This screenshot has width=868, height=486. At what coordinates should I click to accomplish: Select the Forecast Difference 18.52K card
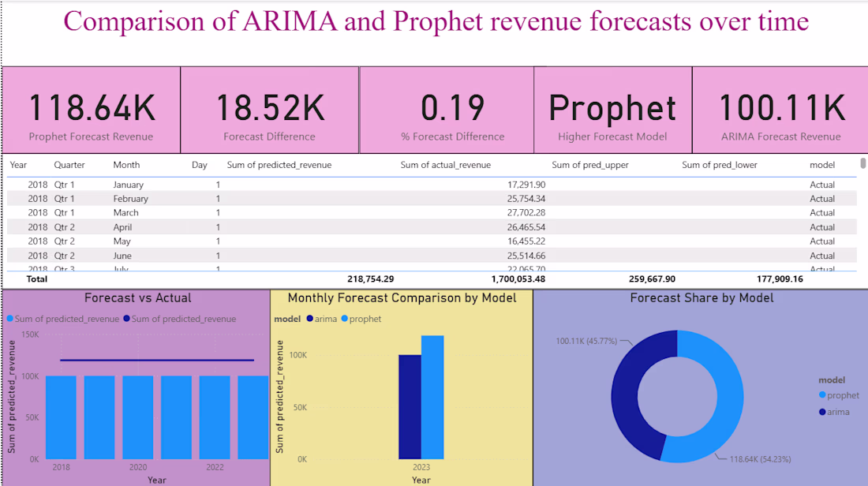tap(270, 110)
